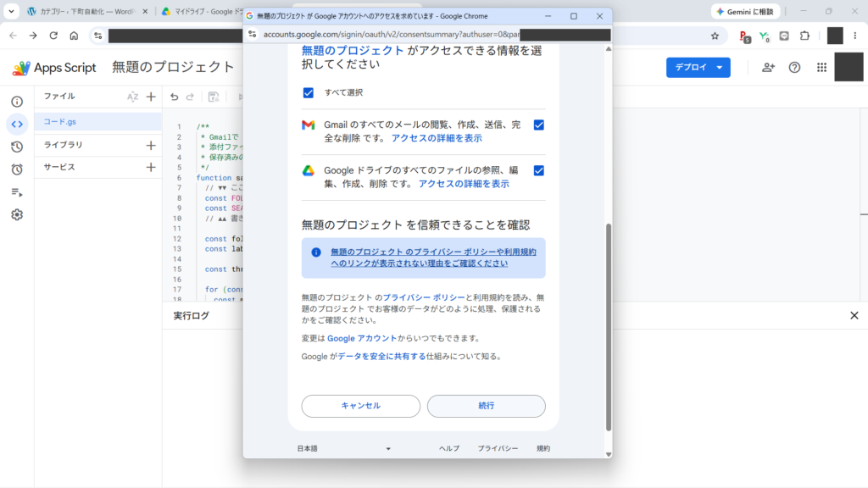Open the 日本語 language dropdown

tap(344, 449)
